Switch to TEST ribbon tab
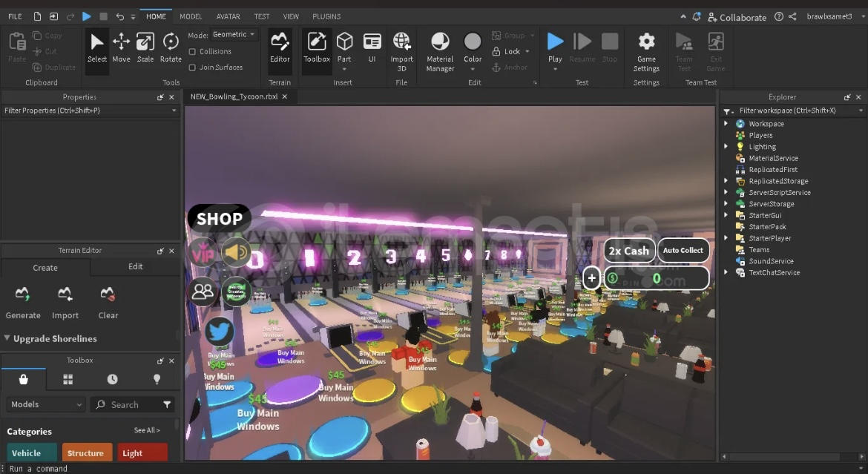The image size is (868, 474). pyautogui.click(x=262, y=16)
